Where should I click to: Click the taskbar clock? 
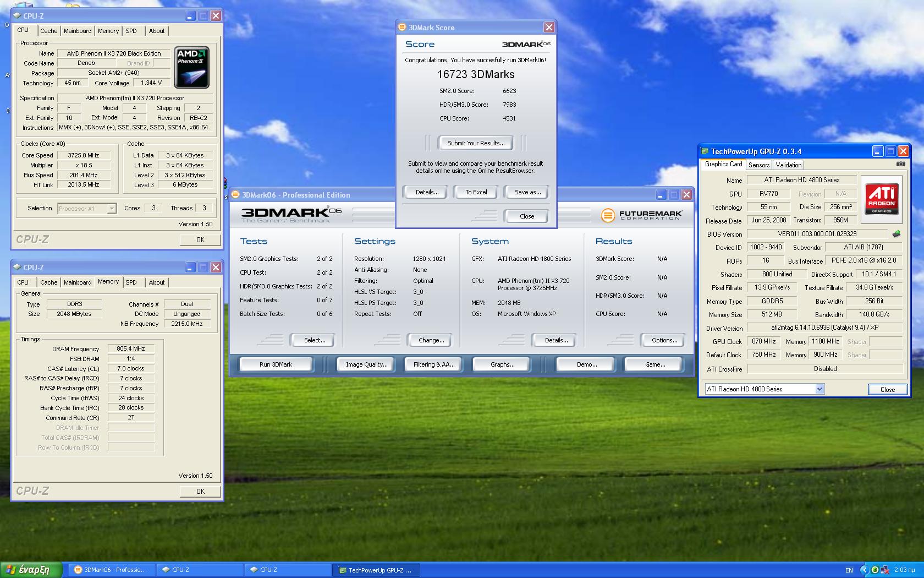[x=905, y=570]
